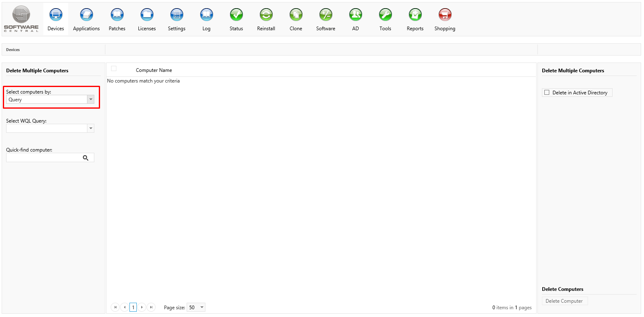Enable Delete in Active Directory checkbox
This screenshot has height=317, width=644.
[x=547, y=93]
